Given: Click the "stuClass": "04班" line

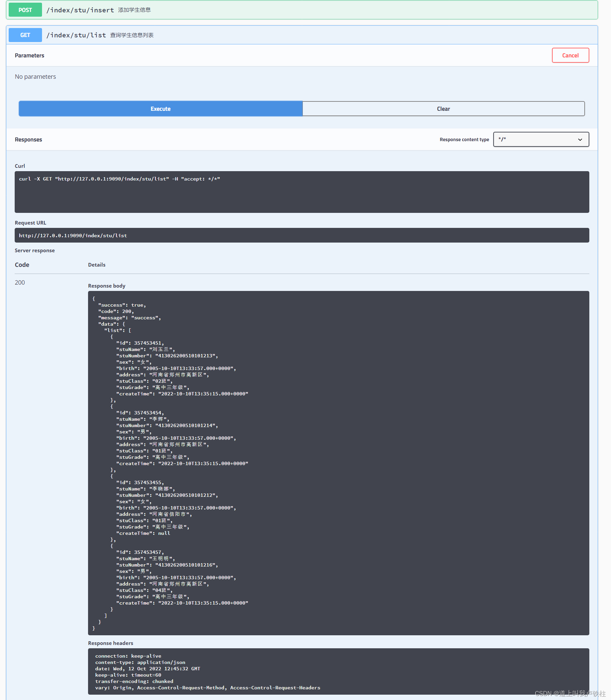Looking at the screenshot, I should (x=144, y=590).
